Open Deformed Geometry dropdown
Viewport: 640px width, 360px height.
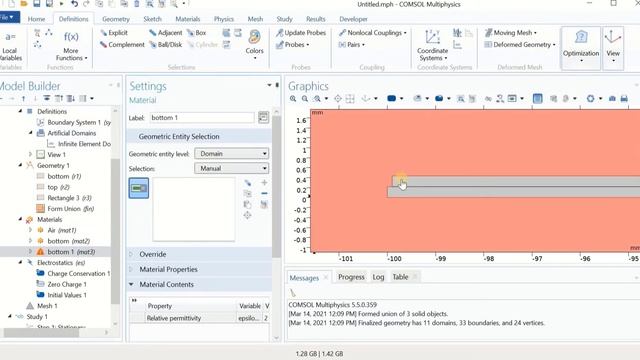520,44
